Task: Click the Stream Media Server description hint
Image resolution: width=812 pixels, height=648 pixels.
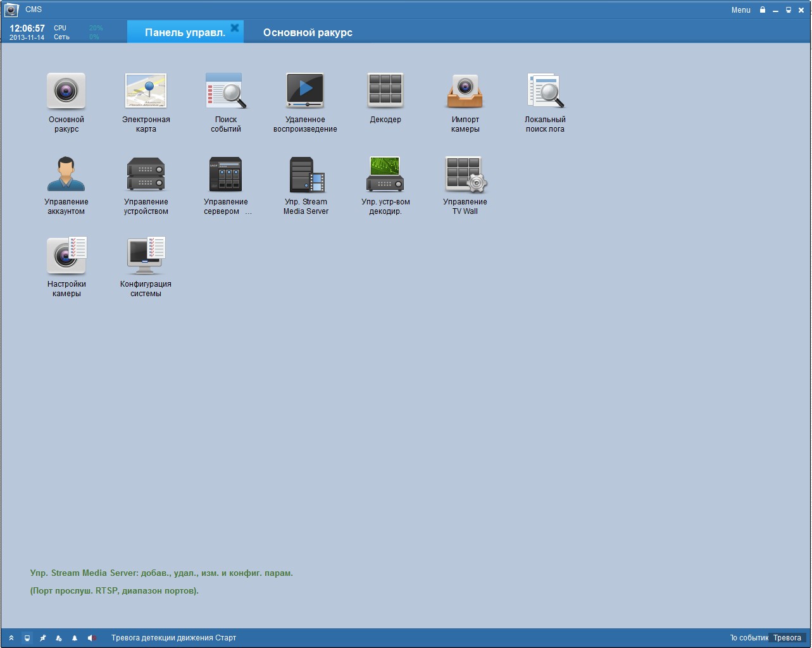Action: pos(161,573)
